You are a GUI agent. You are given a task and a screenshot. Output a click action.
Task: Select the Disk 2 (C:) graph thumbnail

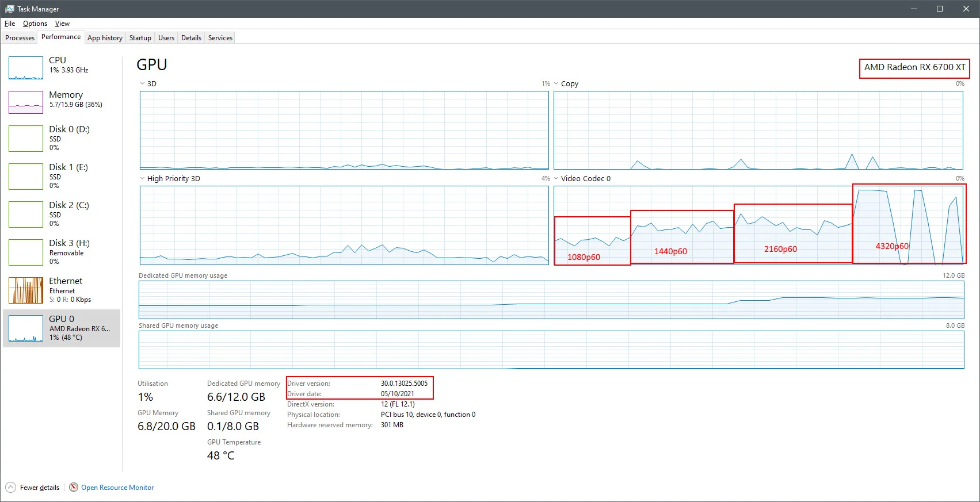(x=26, y=214)
